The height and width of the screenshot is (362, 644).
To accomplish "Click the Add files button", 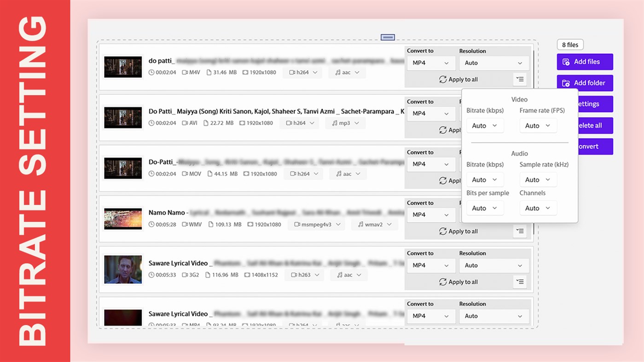I will [x=585, y=62].
